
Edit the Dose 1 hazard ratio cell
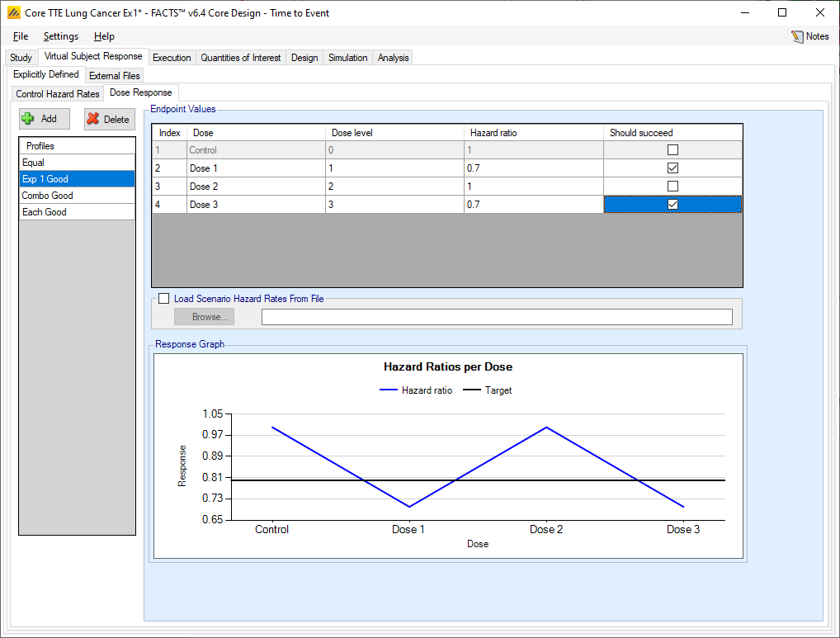click(532, 168)
